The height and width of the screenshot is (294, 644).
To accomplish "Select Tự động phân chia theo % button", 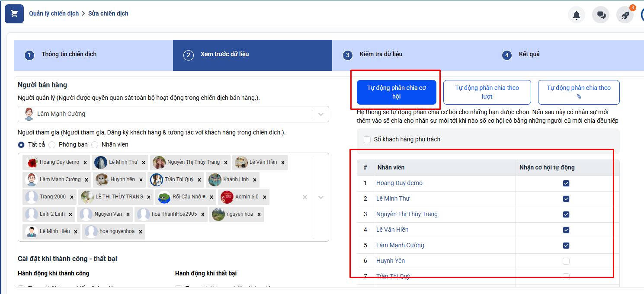I will 579,92.
